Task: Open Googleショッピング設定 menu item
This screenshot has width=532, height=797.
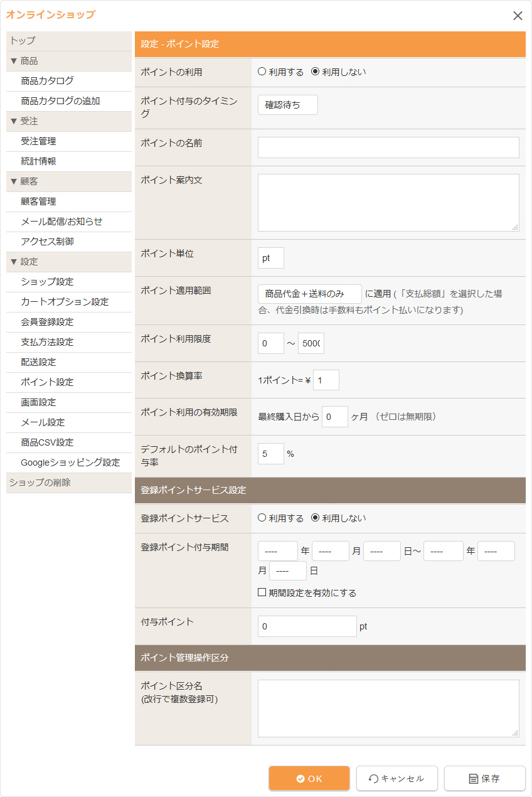Action: coord(70,463)
